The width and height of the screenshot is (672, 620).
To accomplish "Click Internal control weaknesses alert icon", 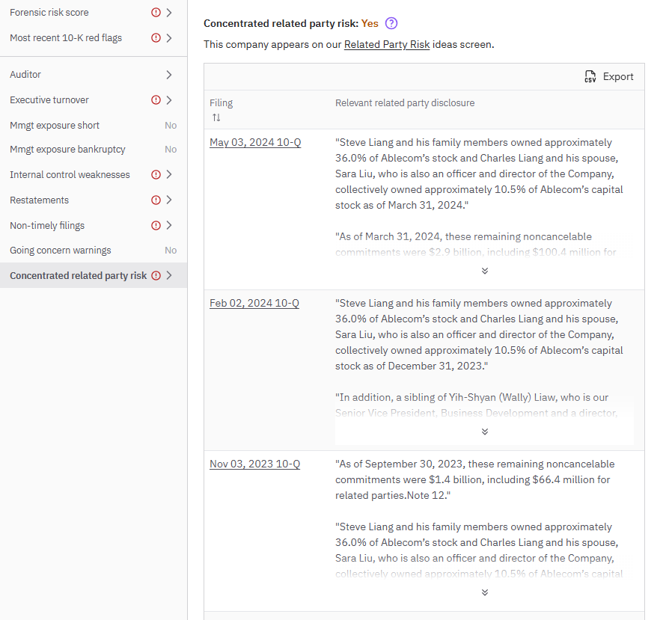I will [x=156, y=174].
